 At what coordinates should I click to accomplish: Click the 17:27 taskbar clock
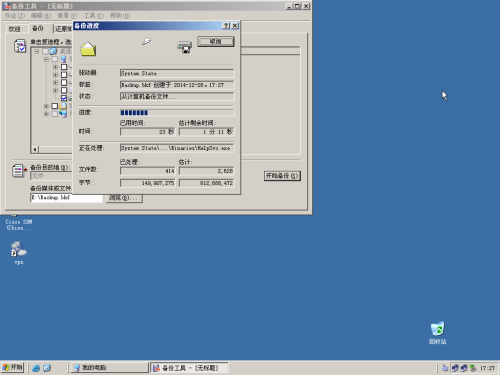pos(487,368)
